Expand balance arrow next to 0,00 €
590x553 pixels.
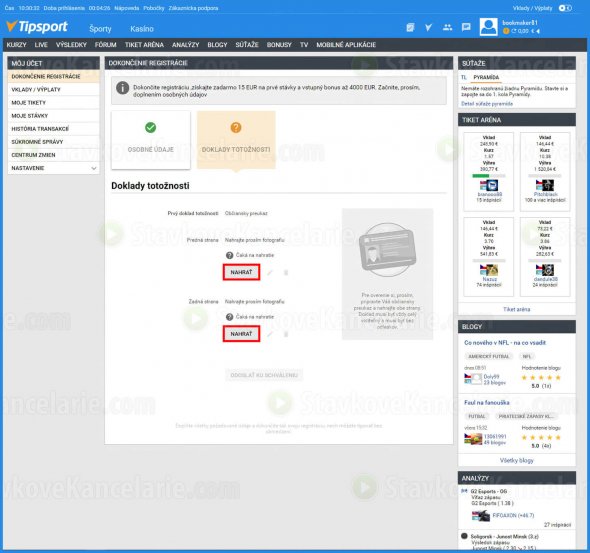(x=538, y=31)
